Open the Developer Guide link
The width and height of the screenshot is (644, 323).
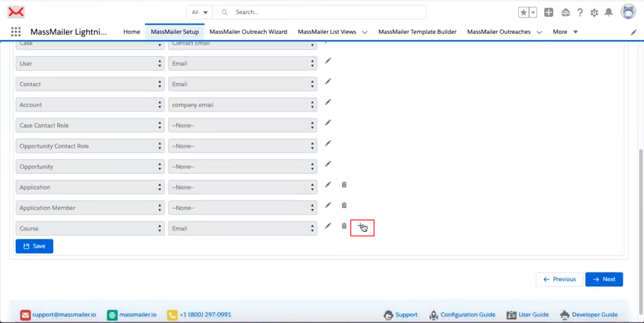(x=595, y=315)
